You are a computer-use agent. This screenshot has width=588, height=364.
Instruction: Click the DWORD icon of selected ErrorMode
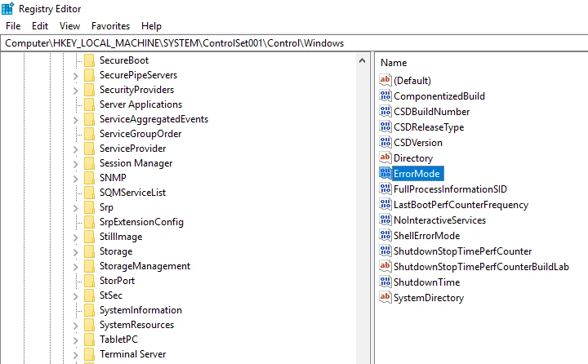[385, 173]
